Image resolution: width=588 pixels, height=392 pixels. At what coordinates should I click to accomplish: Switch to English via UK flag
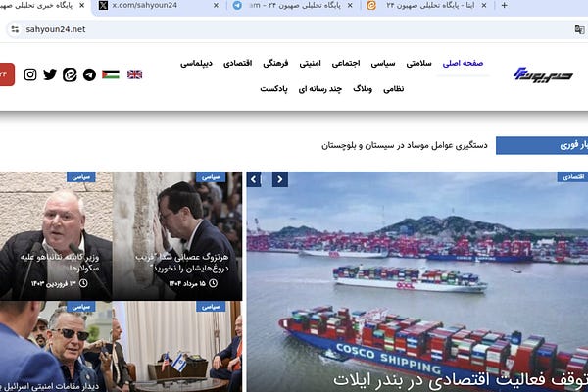[x=134, y=74]
